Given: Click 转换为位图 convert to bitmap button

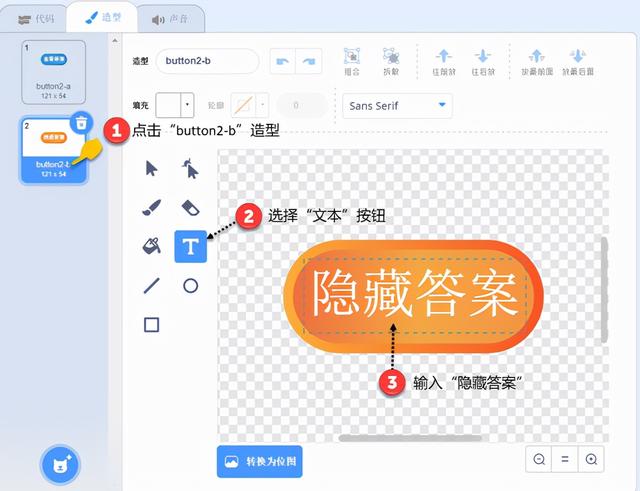Looking at the screenshot, I should 260,461.
